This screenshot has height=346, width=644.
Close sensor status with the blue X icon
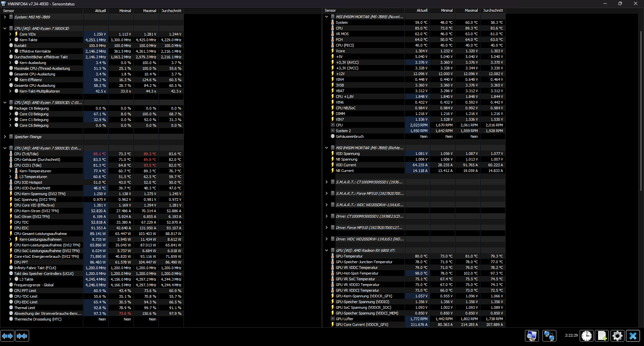[x=633, y=336]
